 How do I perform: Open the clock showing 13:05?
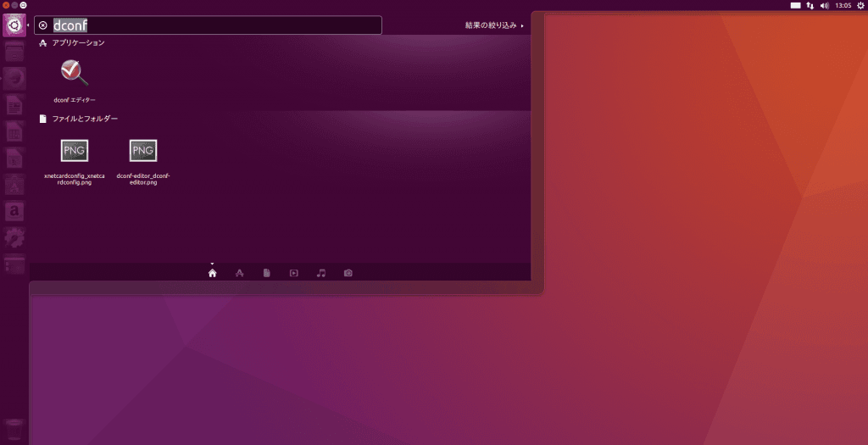(x=843, y=5)
